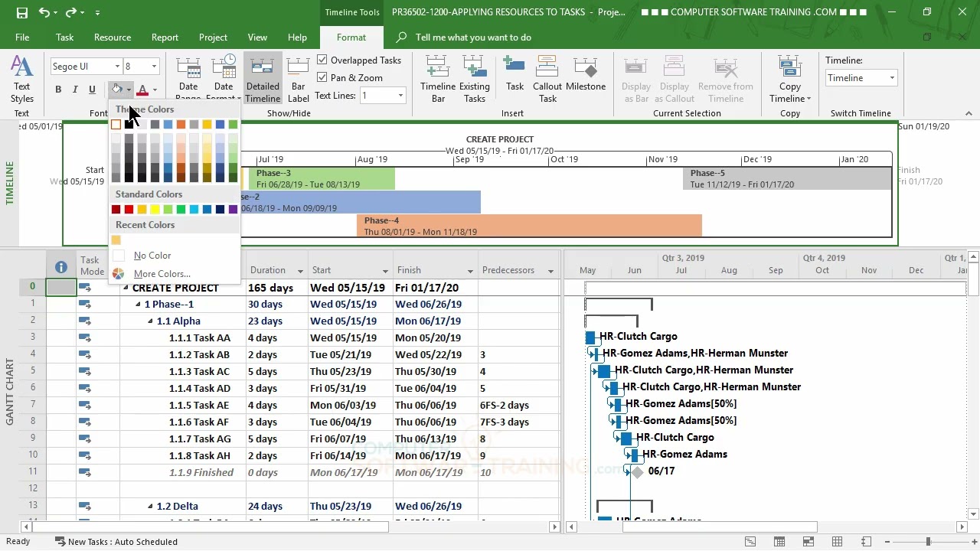The width and height of the screenshot is (980, 551).
Task: Toggle the Overlapped Tasks checkbox
Action: coord(322,60)
